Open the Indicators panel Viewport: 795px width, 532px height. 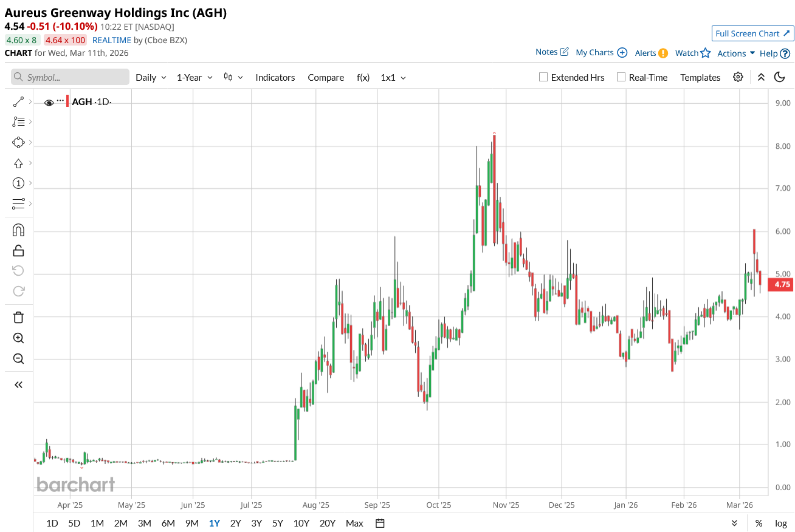[275, 77]
